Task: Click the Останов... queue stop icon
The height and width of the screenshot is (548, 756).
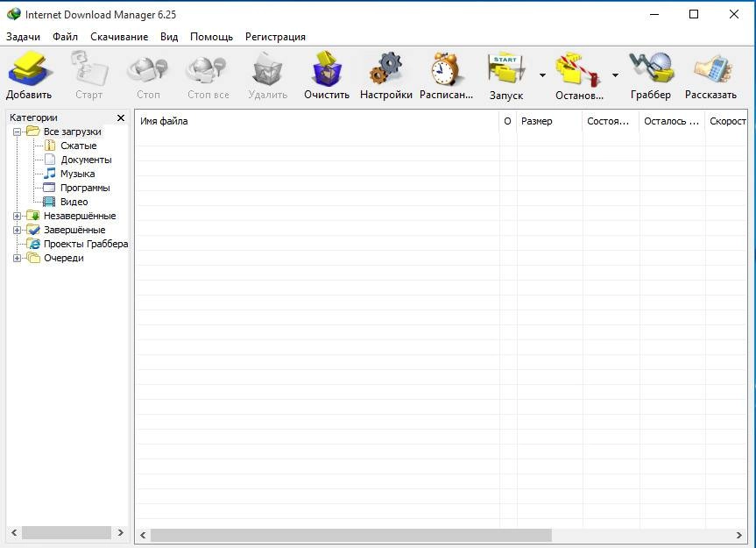Action: (577, 69)
